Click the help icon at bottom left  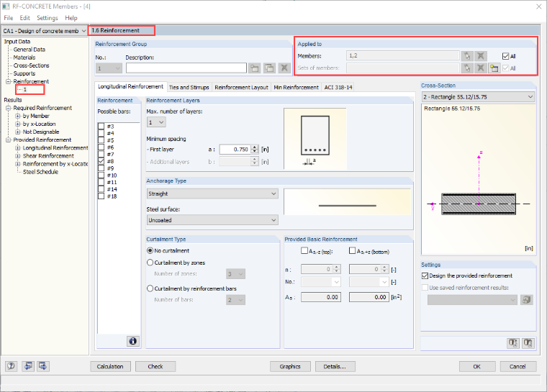click(12, 366)
